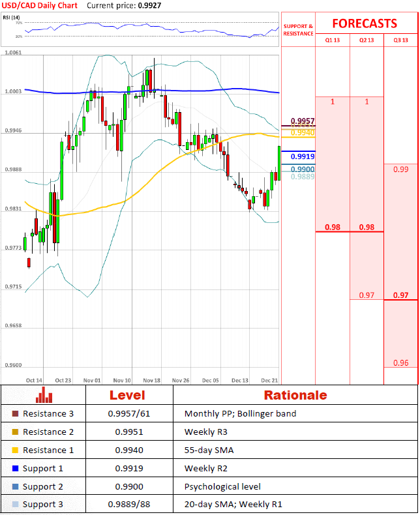
Task: Click the Support 1 blue color swatch
Action: click(15, 468)
